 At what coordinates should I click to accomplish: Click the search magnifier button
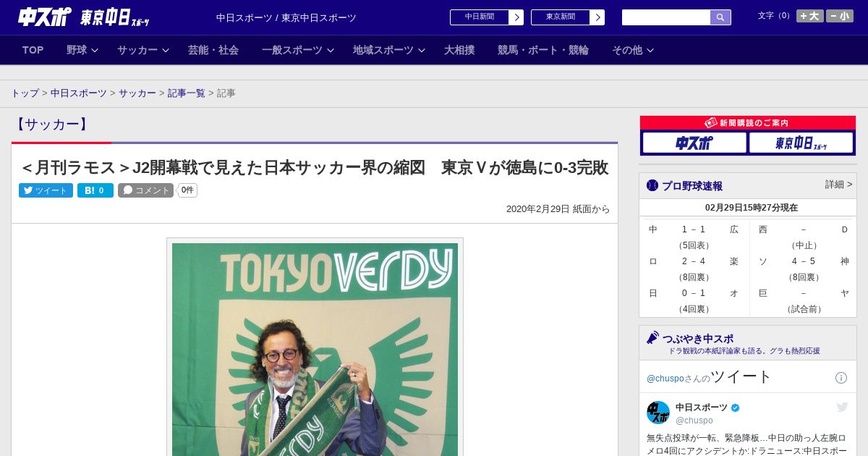(720, 17)
